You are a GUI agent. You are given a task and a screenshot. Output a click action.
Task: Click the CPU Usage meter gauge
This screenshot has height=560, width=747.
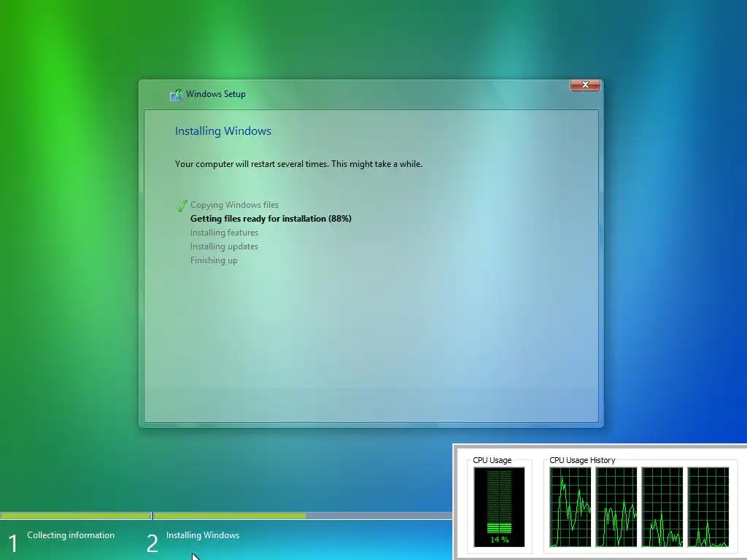click(499, 507)
